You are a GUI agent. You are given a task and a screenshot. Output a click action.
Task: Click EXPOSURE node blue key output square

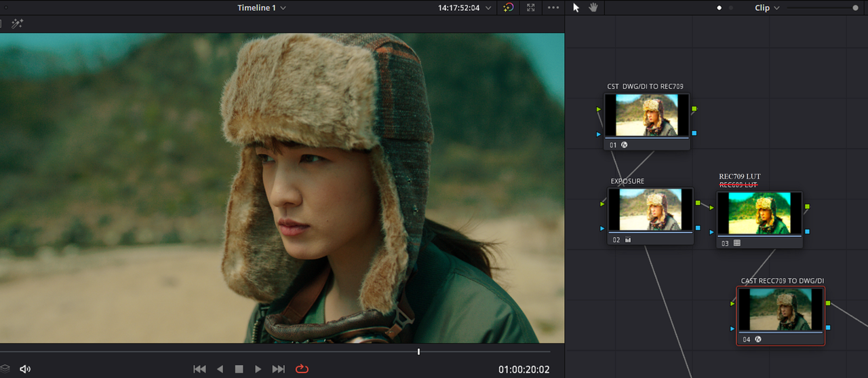coord(698,228)
